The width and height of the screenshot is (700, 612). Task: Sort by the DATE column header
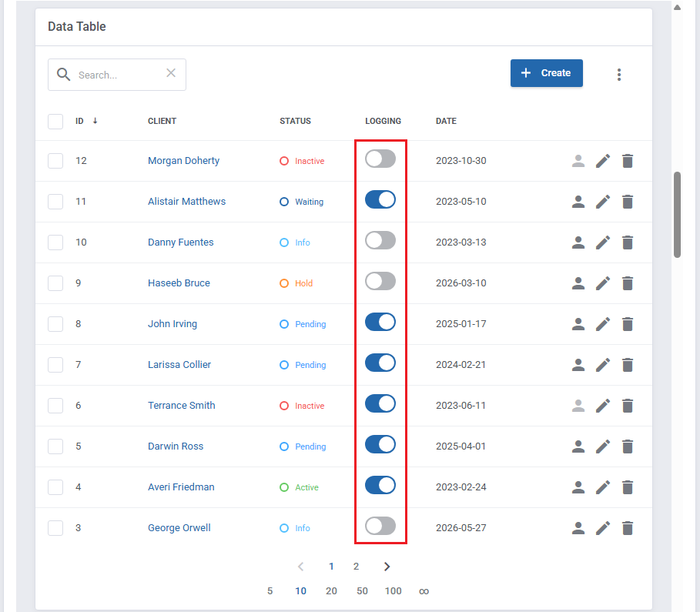pyautogui.click(x=446, y=121)
